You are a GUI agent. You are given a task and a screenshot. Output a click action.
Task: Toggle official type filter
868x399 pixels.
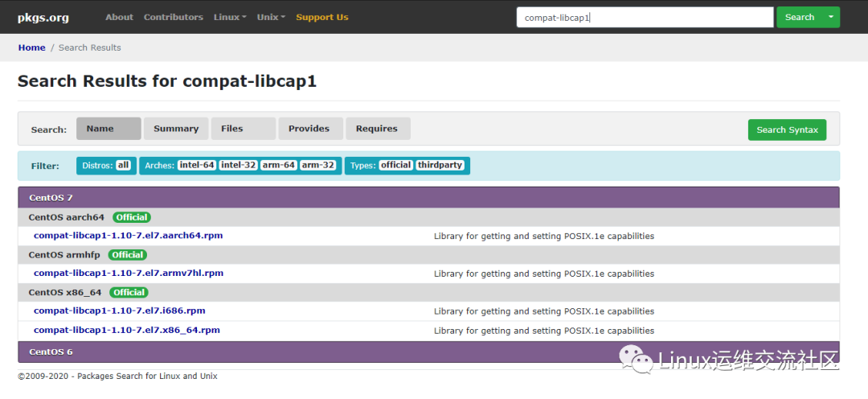tap(395, 165)
